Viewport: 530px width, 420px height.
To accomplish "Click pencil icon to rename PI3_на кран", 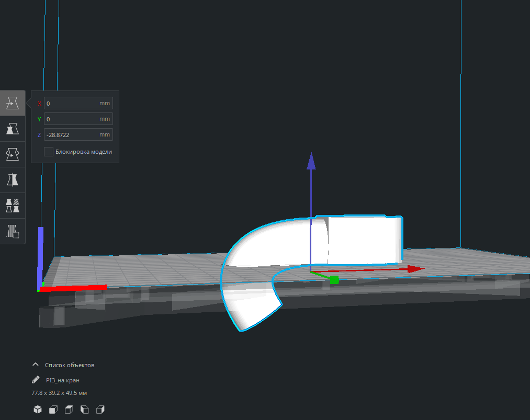I will [36, 380].
